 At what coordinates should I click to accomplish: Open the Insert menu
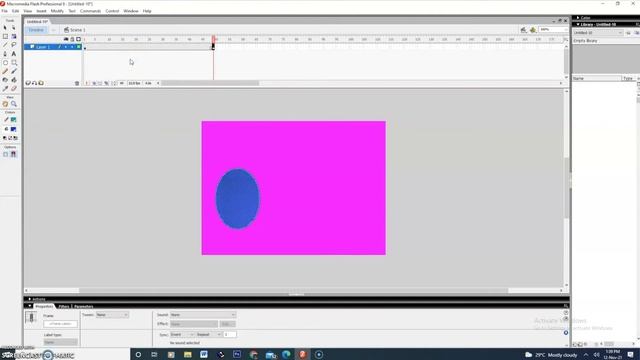pos(41,11)
